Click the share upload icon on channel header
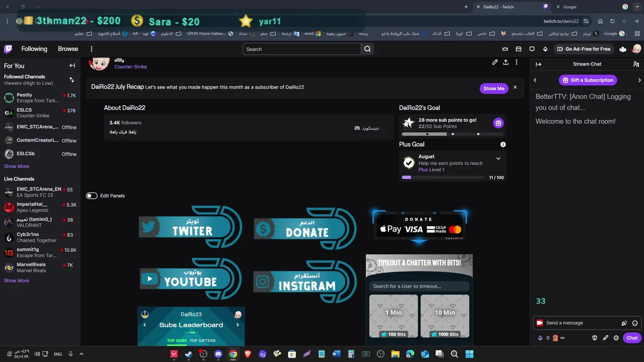Viewport: 644px width, 362px height. [x=506, y=62]
